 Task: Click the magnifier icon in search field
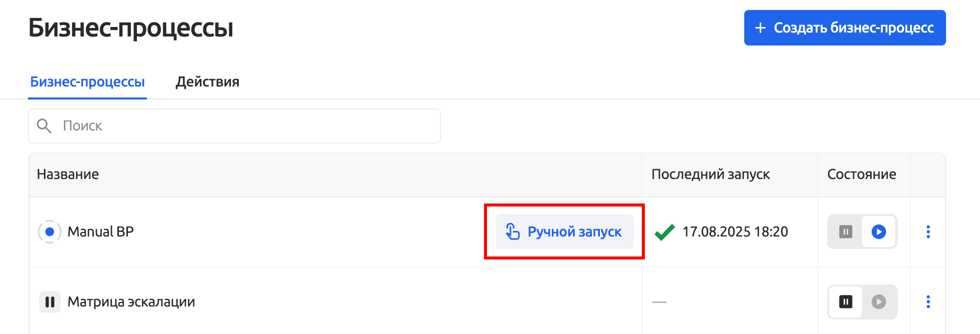coord(44,126)
